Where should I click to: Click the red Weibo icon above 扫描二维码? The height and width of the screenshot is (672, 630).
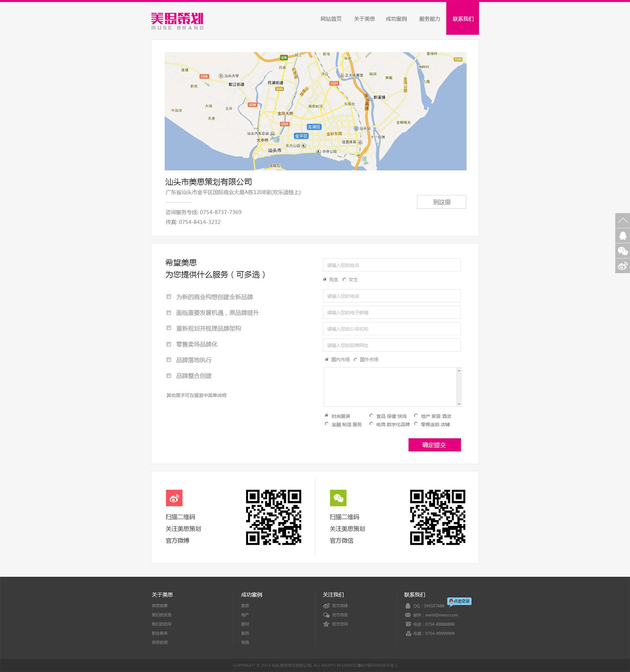[174, 498]
